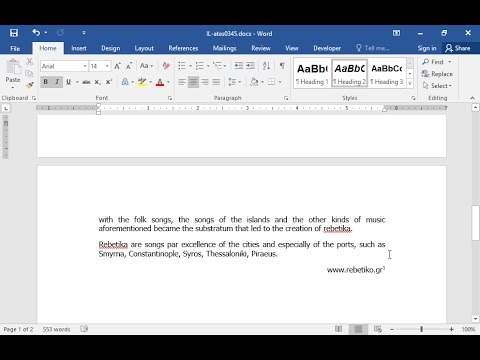
Task: Toggle Italic formatting
Action: (x=57, y=82)
